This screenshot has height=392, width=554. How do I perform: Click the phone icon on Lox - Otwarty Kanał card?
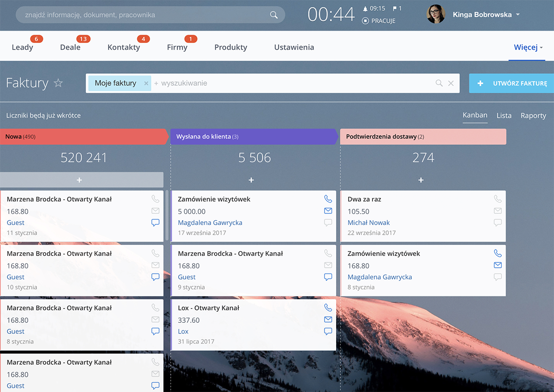[328, 308]
